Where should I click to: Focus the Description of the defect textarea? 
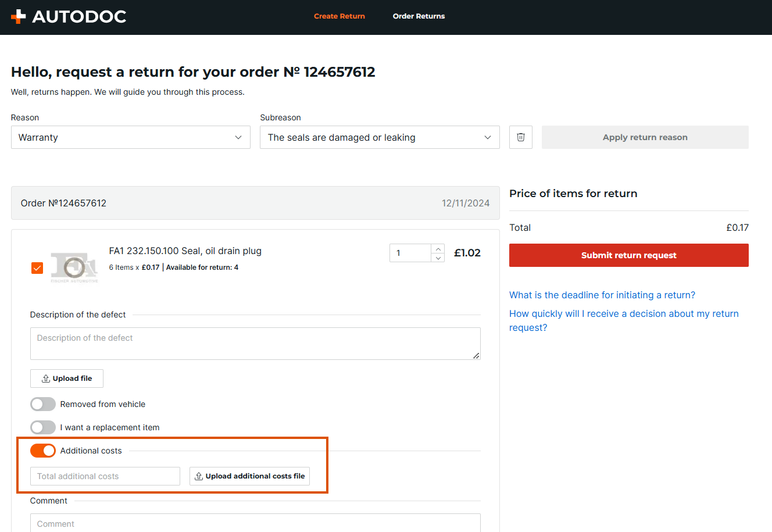(255, 344)
